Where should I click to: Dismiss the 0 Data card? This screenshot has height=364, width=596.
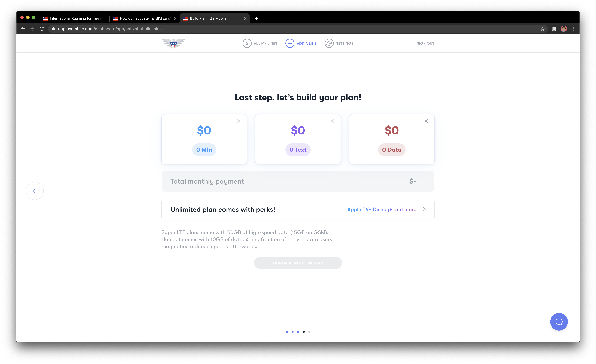coord(426,121)
